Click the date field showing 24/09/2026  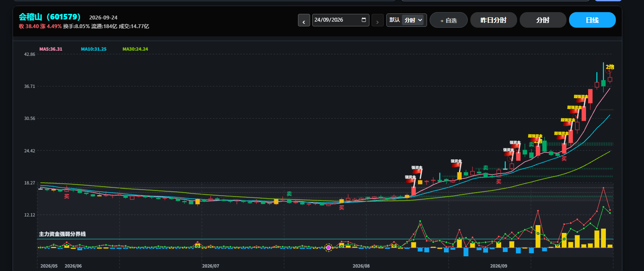click(x=341, y=20)
